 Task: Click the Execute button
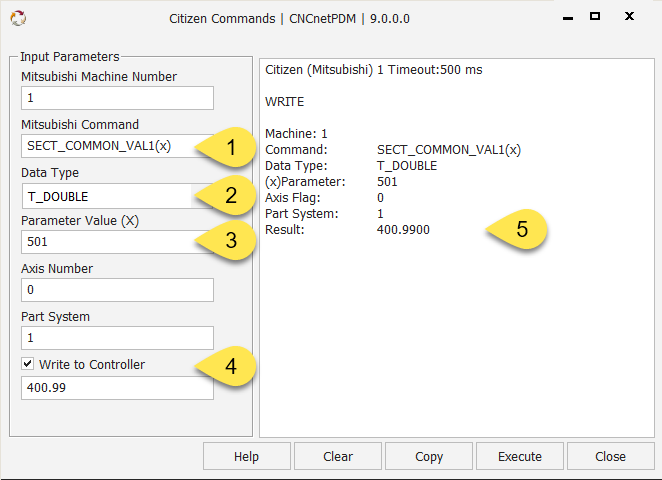coord(520,456)
